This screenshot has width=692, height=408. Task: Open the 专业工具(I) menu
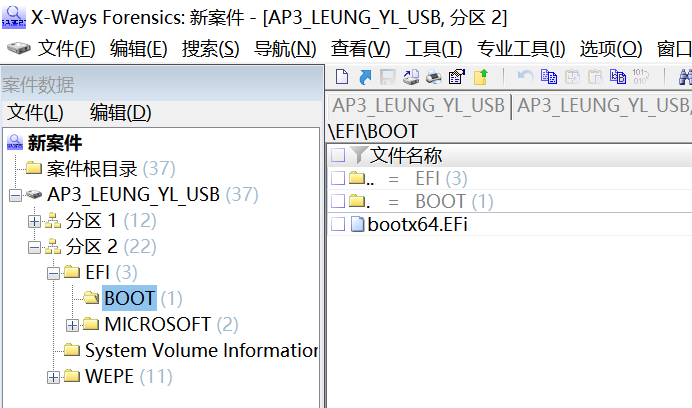[x=521, y=48]
